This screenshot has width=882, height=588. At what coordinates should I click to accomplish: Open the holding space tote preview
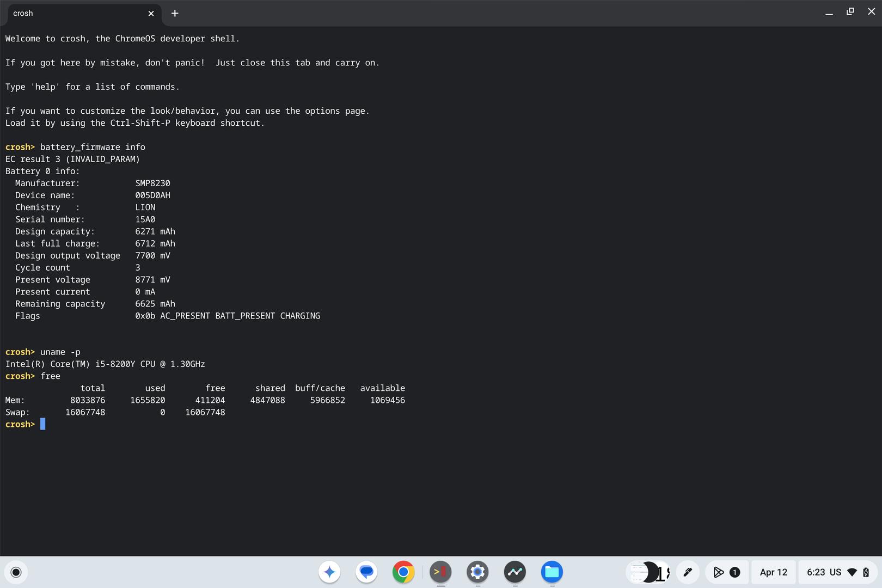tap(648, 572)
